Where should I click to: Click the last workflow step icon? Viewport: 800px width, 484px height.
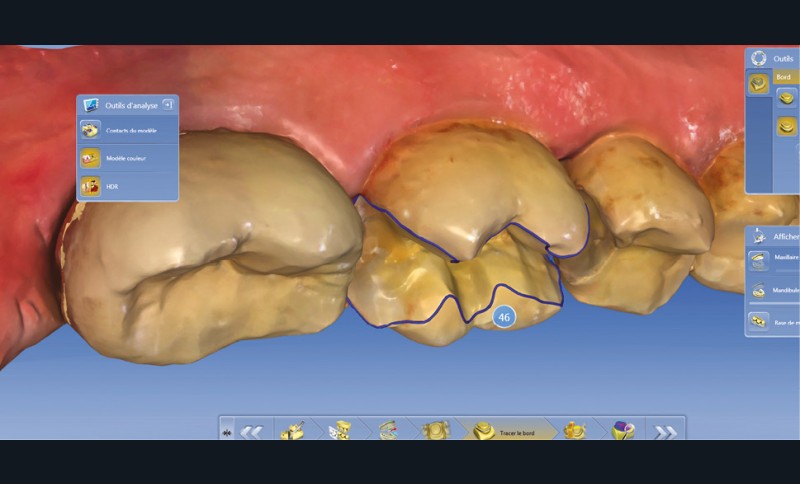(x=622, y=431)
